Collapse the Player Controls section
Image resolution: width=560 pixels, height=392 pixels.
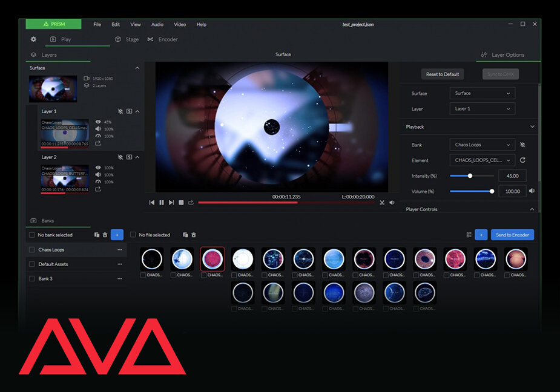[x=532, y=209]
